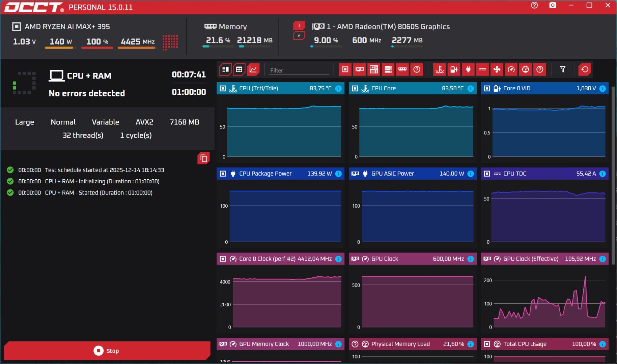Click the 140 W CPU power value
Image resolution: width=617 pixels, height=364 pixels.
tap(61, 41)
